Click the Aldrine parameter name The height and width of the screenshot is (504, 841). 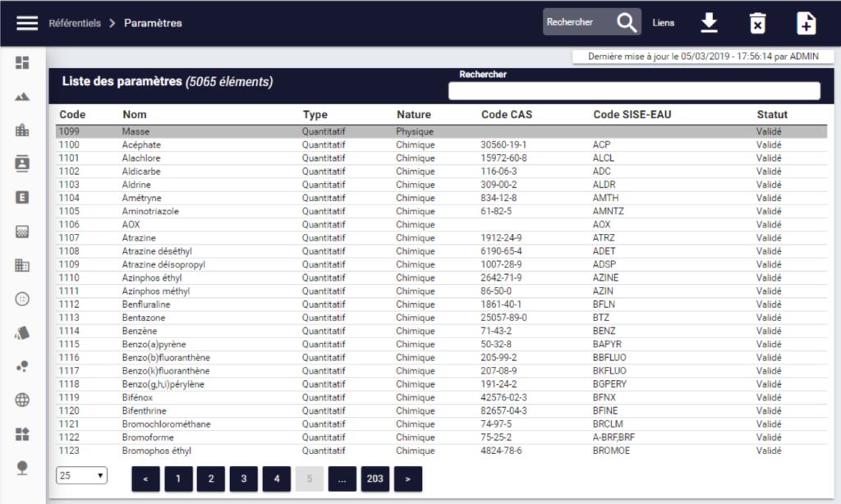[137, 185]
